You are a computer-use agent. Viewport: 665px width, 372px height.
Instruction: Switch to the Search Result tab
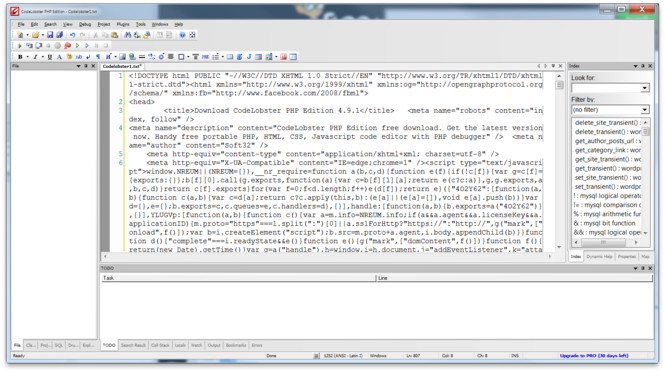pos(133,345)
